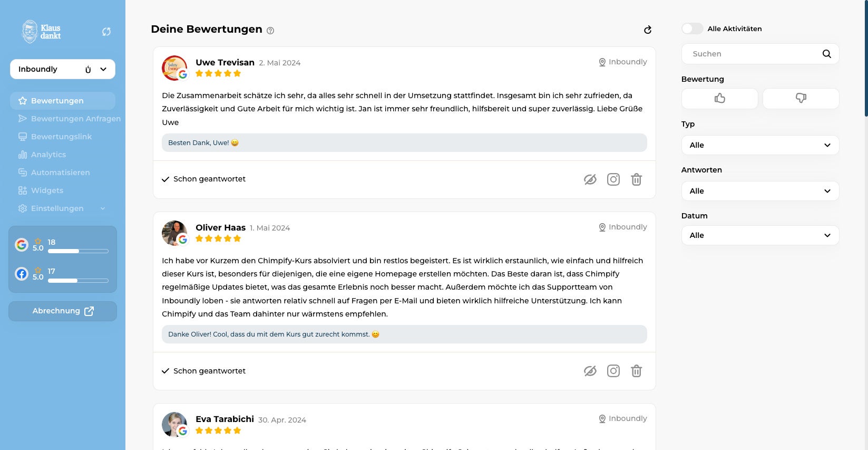Open the Antworten filter dropdown

click(760, 191)
